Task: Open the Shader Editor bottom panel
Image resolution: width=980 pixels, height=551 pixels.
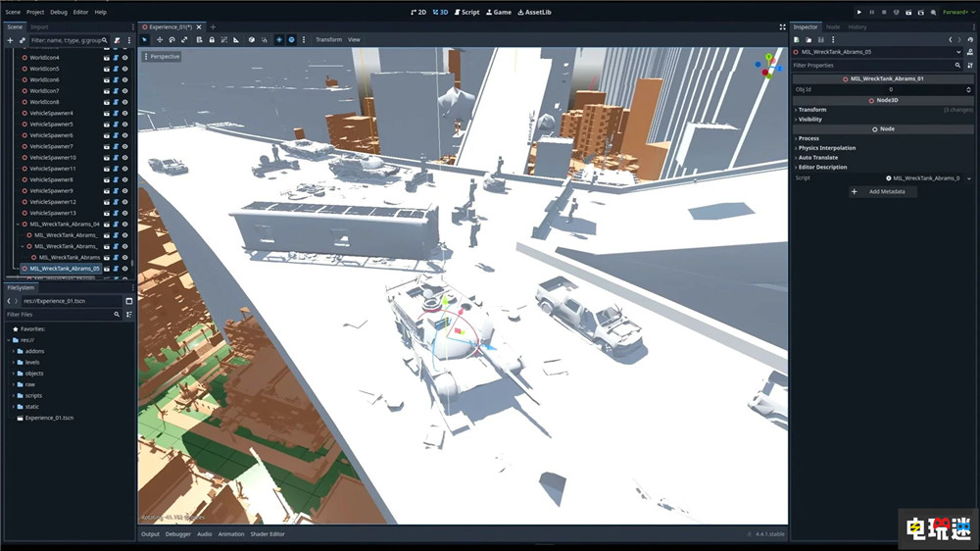Action: [x=268, y=534]
